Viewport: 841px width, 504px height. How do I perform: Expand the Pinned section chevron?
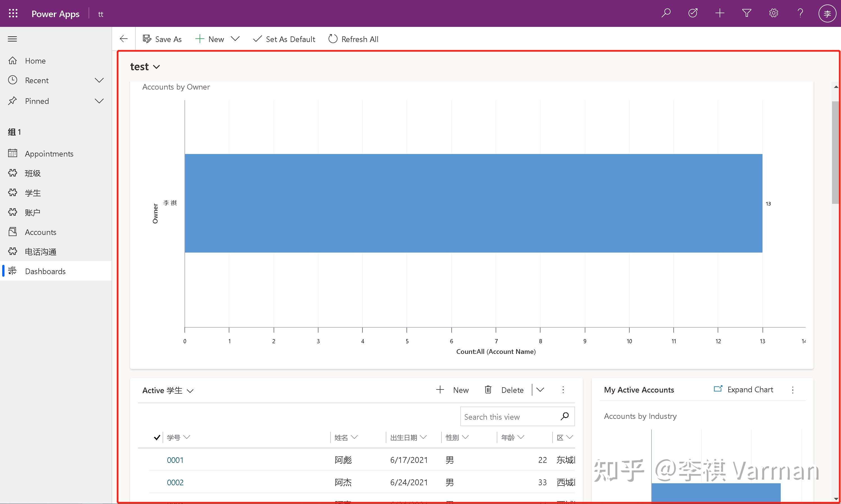click(99, 101)
